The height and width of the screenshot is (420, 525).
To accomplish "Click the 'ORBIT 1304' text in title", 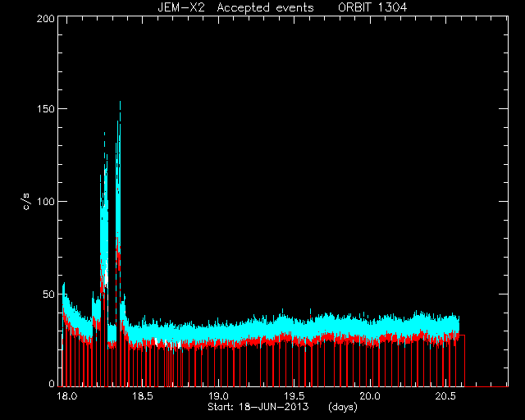I will (x=372, y=7).
